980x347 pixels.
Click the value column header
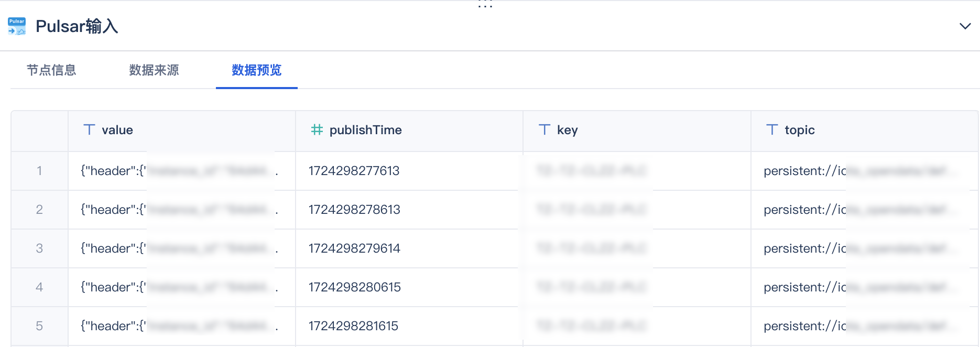pyautogui.click(x=117, y=130)
